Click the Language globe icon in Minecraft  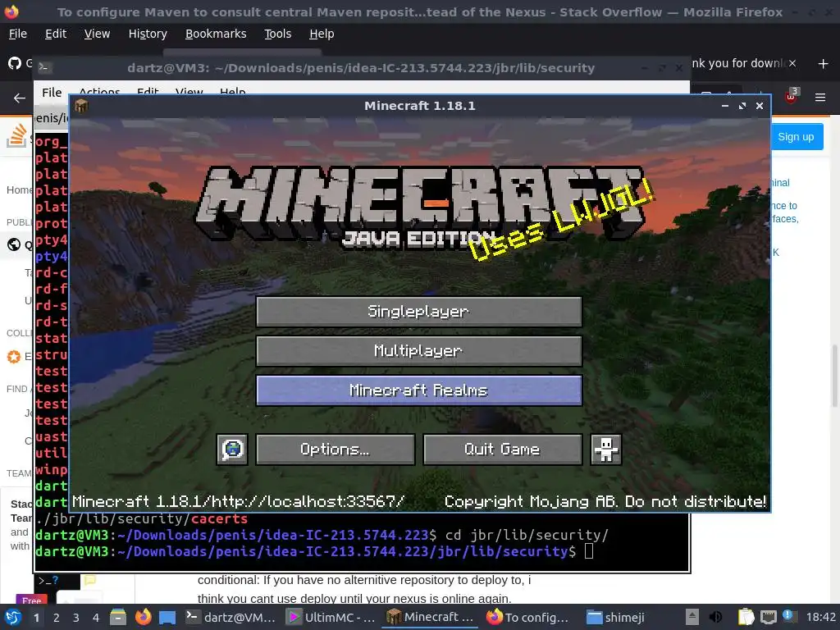(232, 449)
